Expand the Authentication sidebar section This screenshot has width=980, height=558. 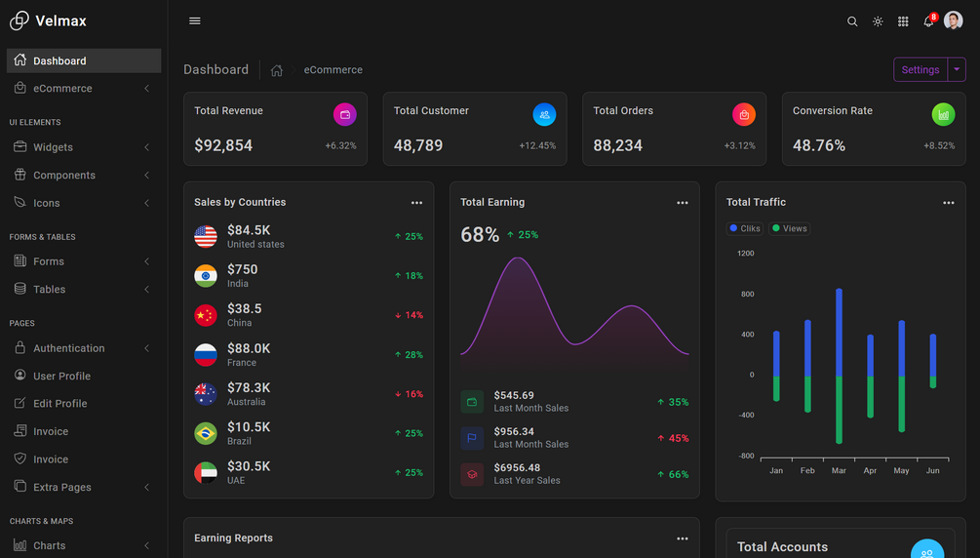84,348
